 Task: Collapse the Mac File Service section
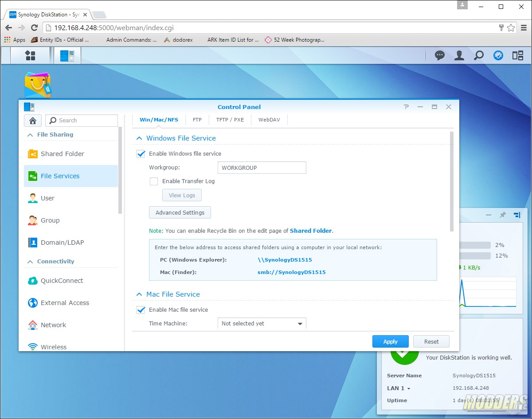(x=139, y=294)
